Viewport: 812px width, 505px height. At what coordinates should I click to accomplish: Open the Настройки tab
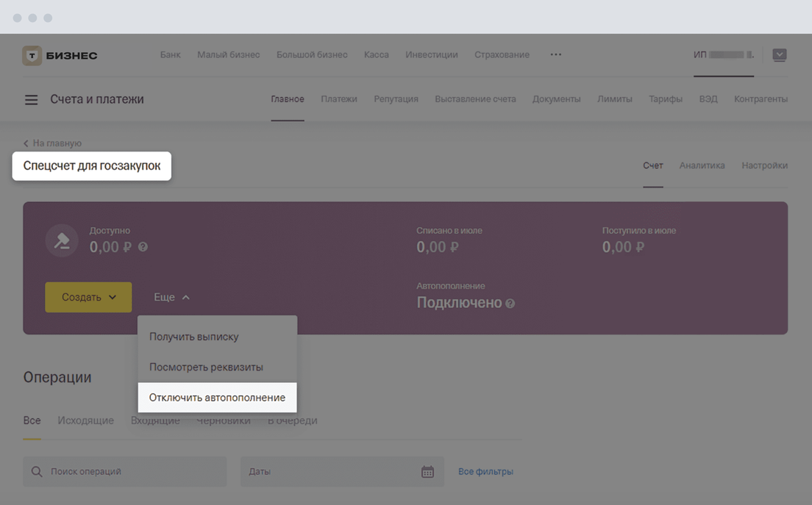(x=764, y=165)
